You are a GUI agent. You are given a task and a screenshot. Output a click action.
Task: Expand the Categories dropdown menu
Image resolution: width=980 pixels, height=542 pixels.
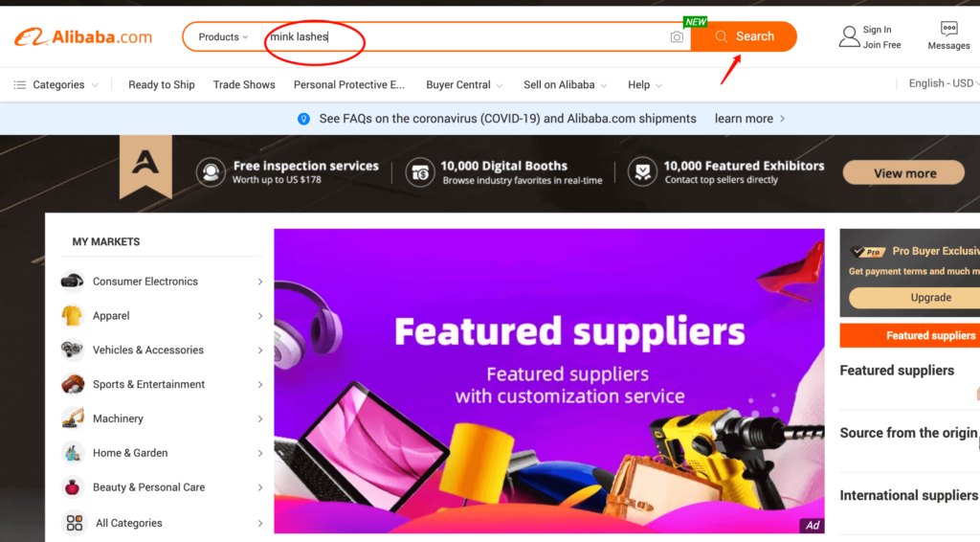point(95,85)
